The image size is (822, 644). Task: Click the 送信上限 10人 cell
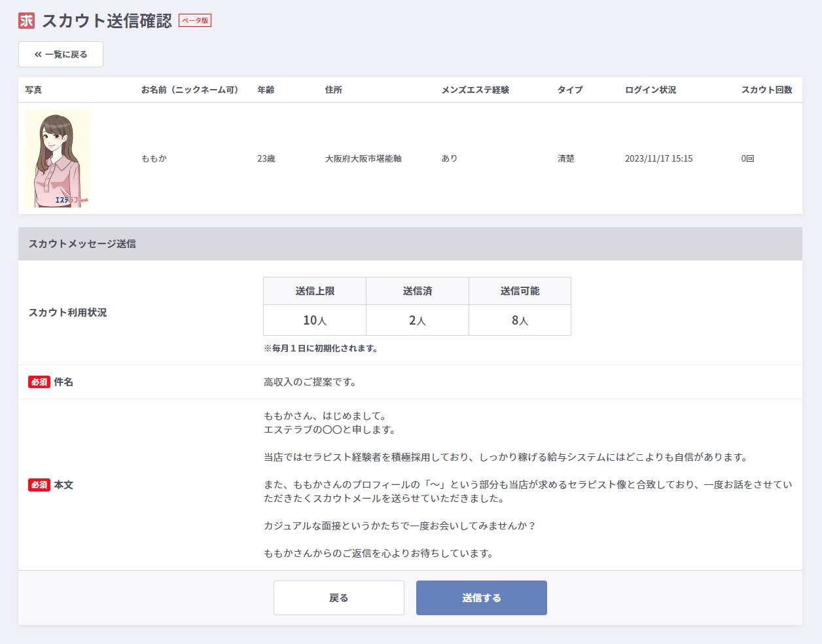coord(315,320)
